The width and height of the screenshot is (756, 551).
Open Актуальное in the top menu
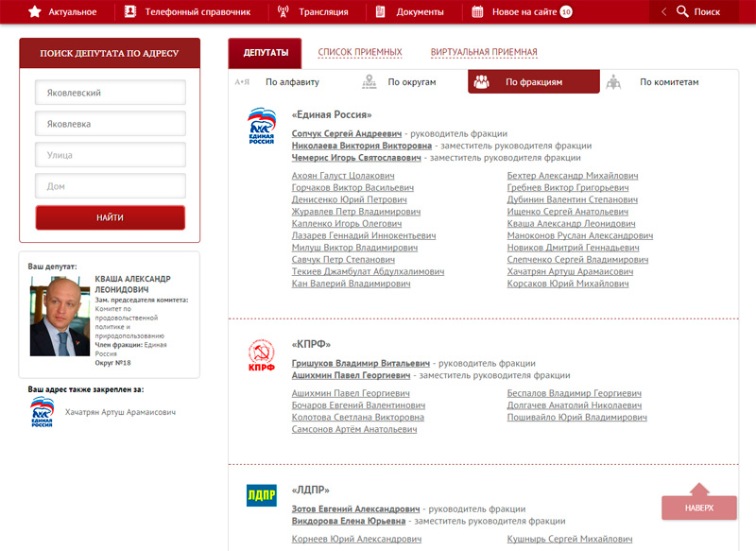point(73,11)
